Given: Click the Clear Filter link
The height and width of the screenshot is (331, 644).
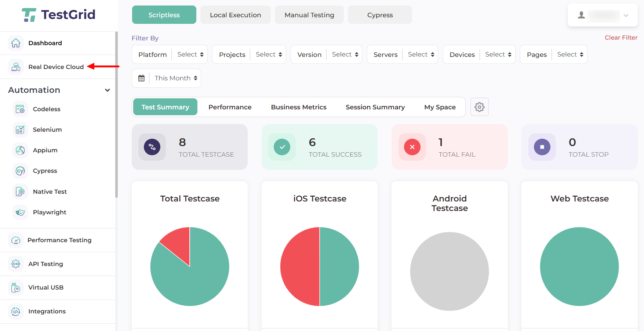Looking at the screenshot, I should [621, 37].
